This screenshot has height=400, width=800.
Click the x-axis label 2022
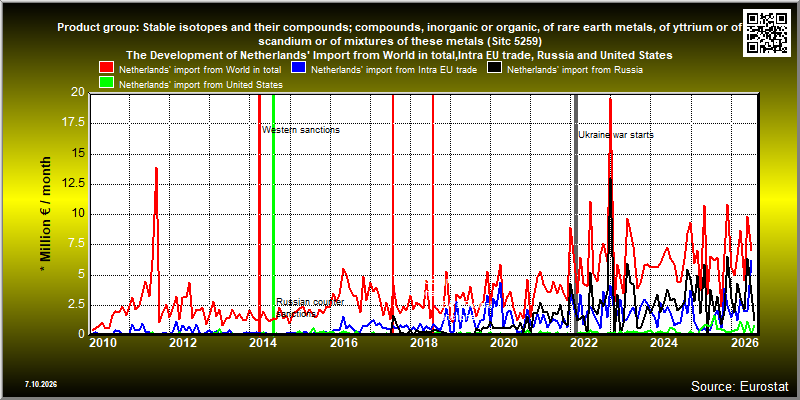[x=584, y=343]
